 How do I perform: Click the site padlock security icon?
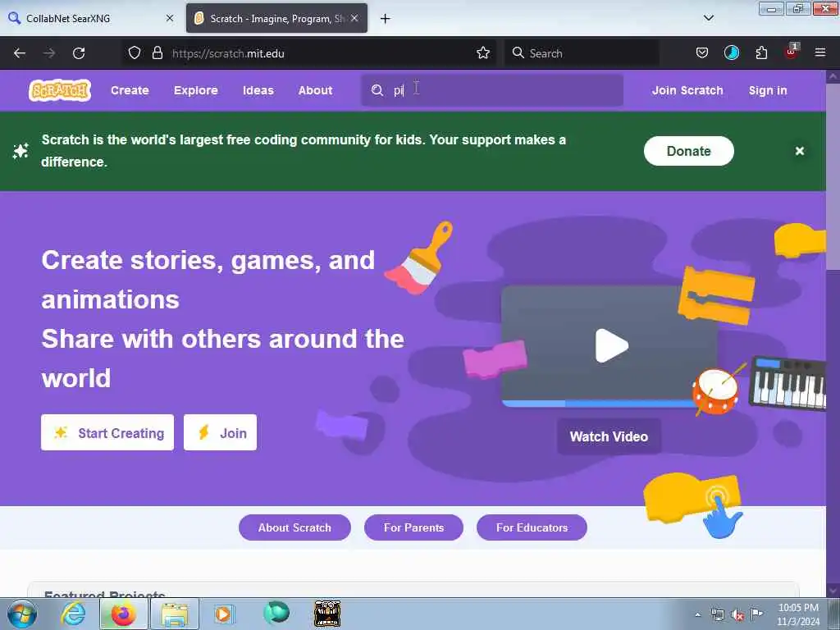point(157,53)
